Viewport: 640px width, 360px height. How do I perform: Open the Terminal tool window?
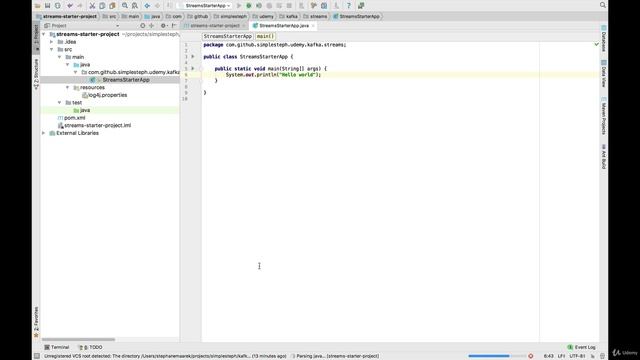tap(57, 347)
